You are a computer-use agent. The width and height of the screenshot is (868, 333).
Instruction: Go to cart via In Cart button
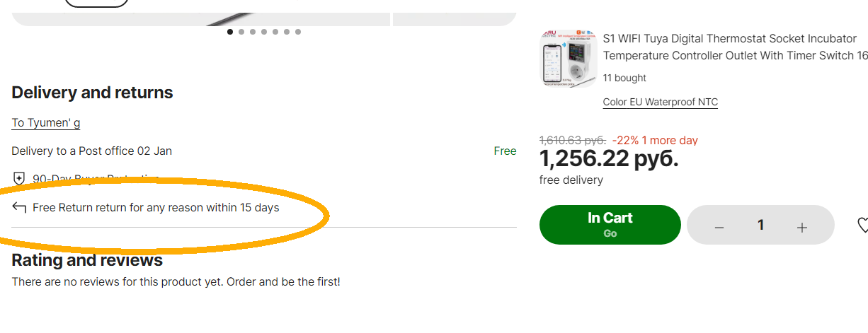pyautogui.click(x=610, y=225)
